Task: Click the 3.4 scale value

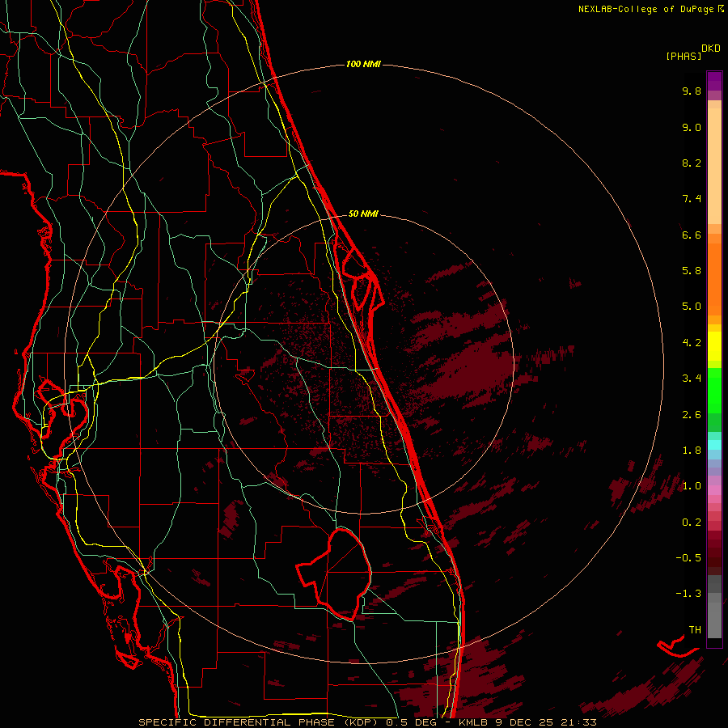Action: click(x=692, y=379)
